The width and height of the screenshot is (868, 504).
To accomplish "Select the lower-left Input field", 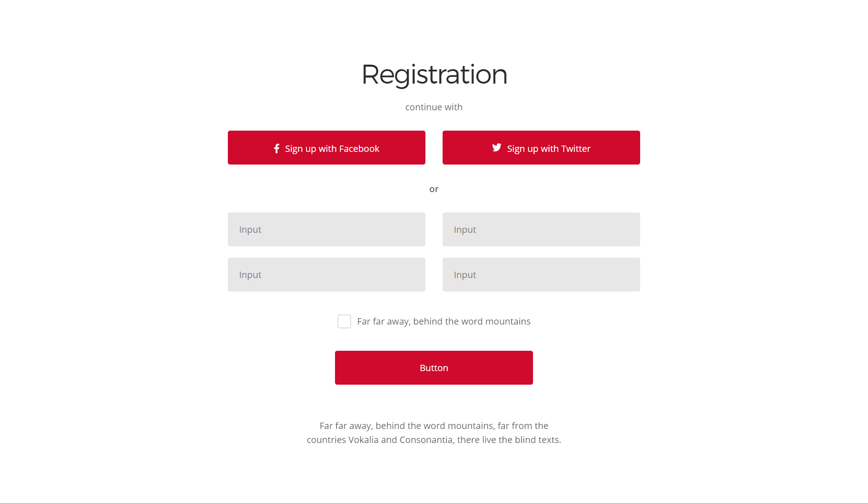I will (x=326, y=274).
